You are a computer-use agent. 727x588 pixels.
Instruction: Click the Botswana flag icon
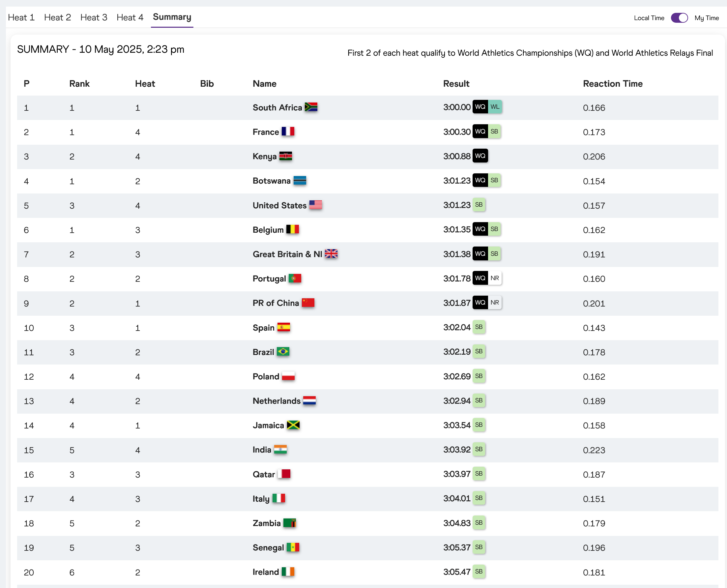300,180
